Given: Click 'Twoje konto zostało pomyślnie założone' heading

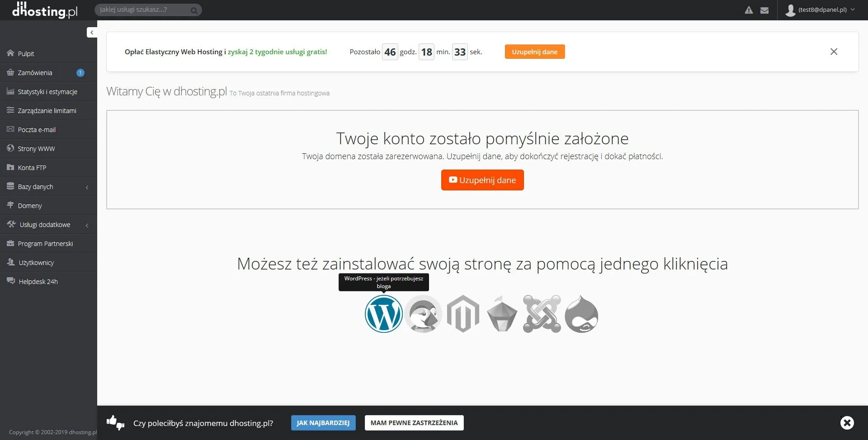Looking at the screenshot, I should point(482,138).
